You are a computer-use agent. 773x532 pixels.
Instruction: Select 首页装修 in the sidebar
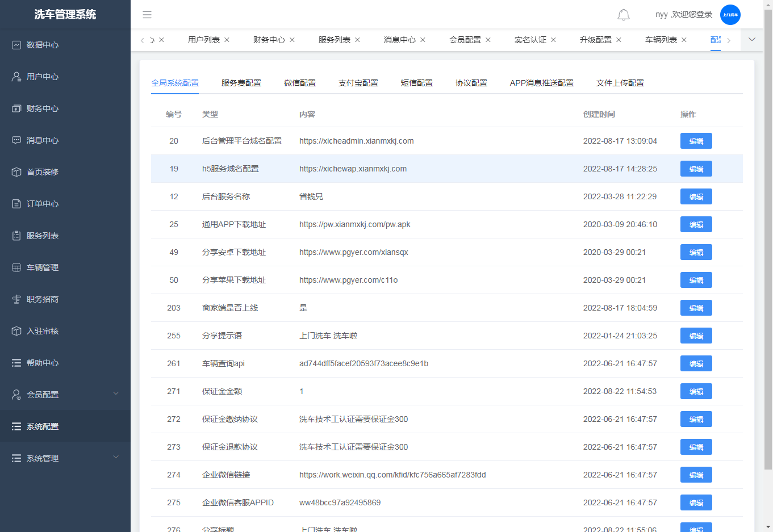42,172
